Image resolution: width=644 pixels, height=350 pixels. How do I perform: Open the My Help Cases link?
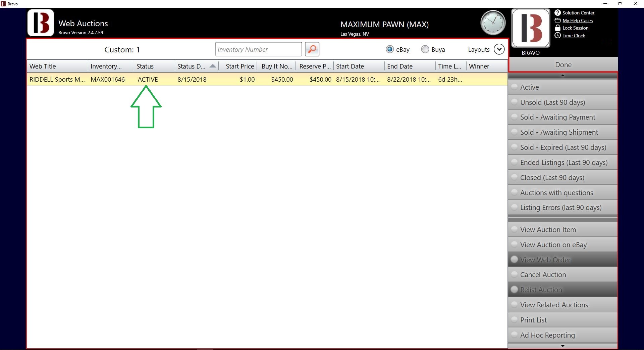[x=578, y=20]
